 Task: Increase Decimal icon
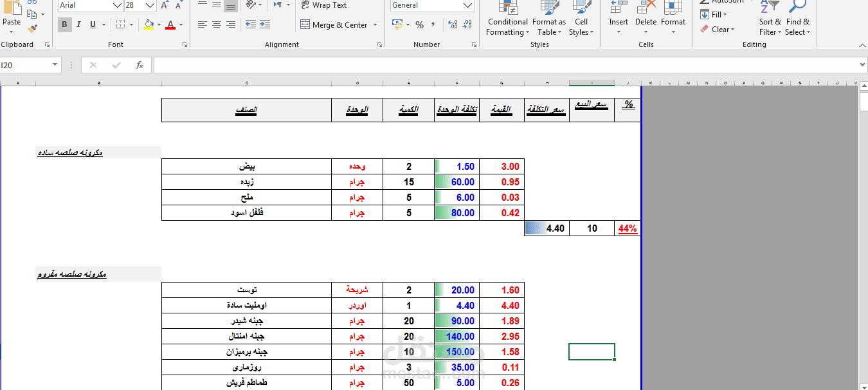pos(453,25)
